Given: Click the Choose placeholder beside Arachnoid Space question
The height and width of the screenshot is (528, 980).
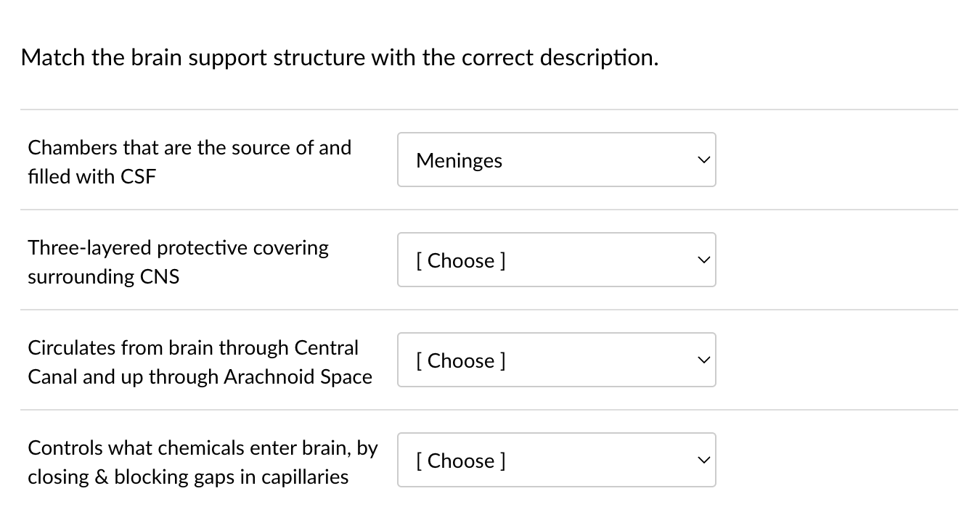Looking at the screenshot, I should click(x=460, y=360).
